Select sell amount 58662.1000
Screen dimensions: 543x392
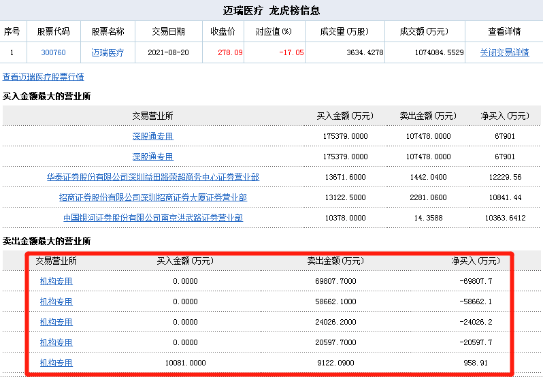[x=335, y=301]
